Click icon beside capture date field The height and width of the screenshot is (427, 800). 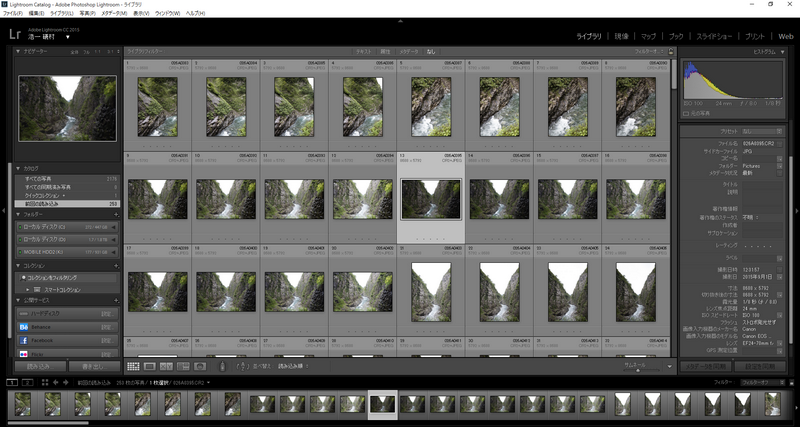pyautogui.click(x=779, y=277)
